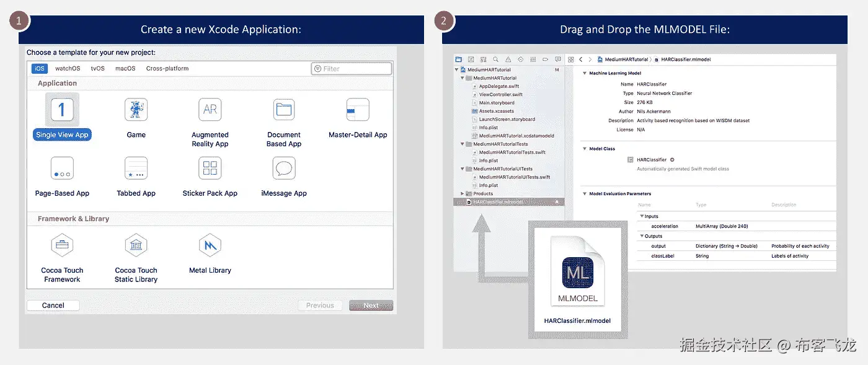Image resolution: width=868 pixels, height=365 pixels.
Task: Open the Symbol navigator icon
Action: coord(484,59)
